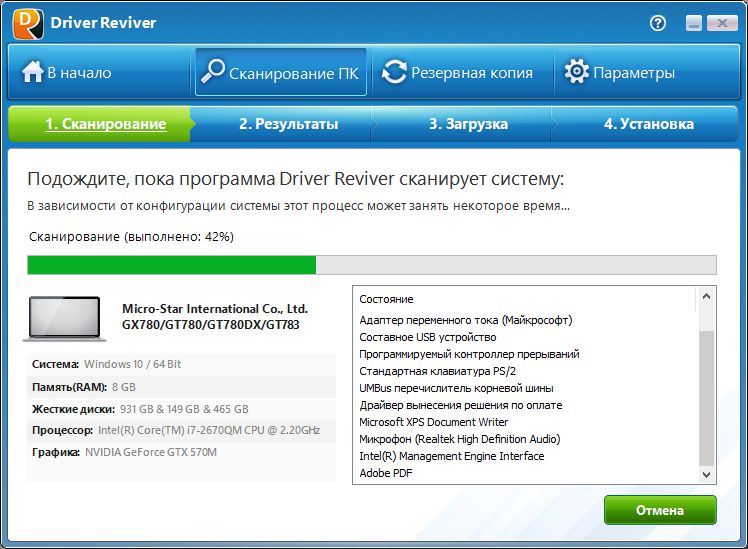The height and width of the screenshot is (549, 748).
Task: Open the Сканирование ПК tab
Action: (281, 72)
